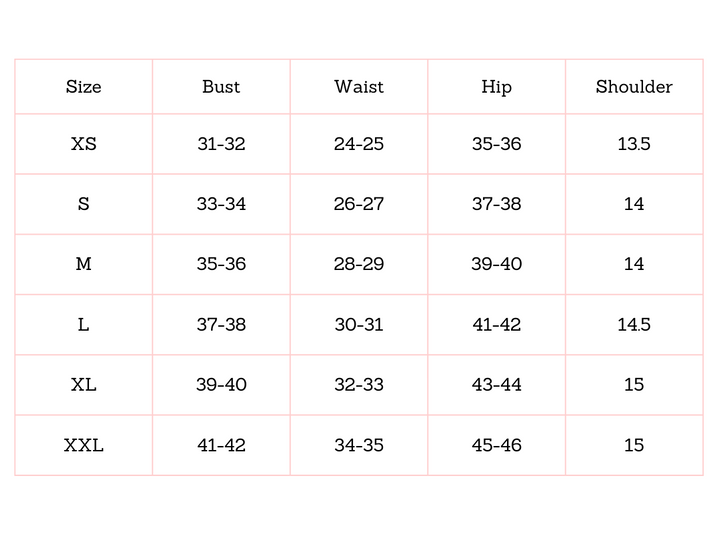The image size is (718, 559).
Task: Click the M size cell
Action: [83, 264]
